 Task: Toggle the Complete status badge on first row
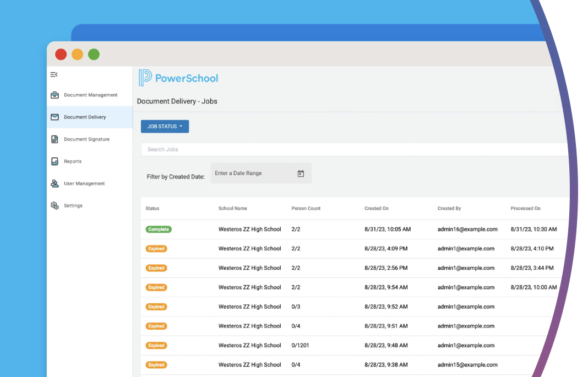pyautogui.click(x=158, y=229)
